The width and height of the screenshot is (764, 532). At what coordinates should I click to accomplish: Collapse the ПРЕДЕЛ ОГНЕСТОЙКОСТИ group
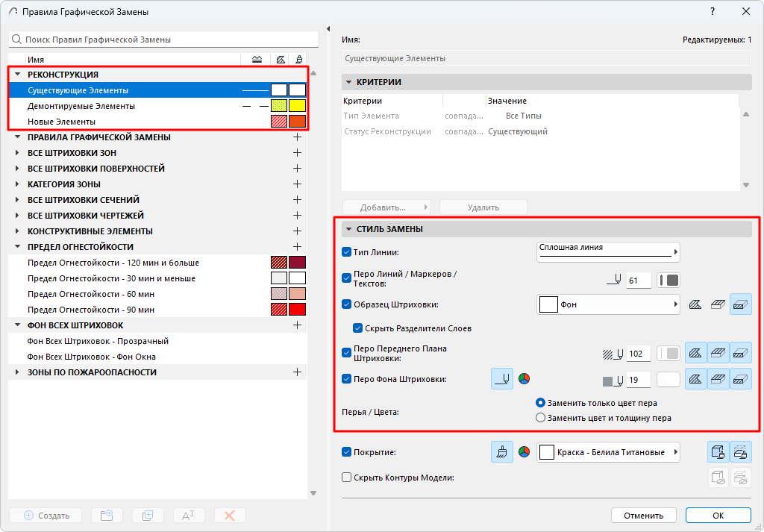pyautogui.click(x=18, y=247)
